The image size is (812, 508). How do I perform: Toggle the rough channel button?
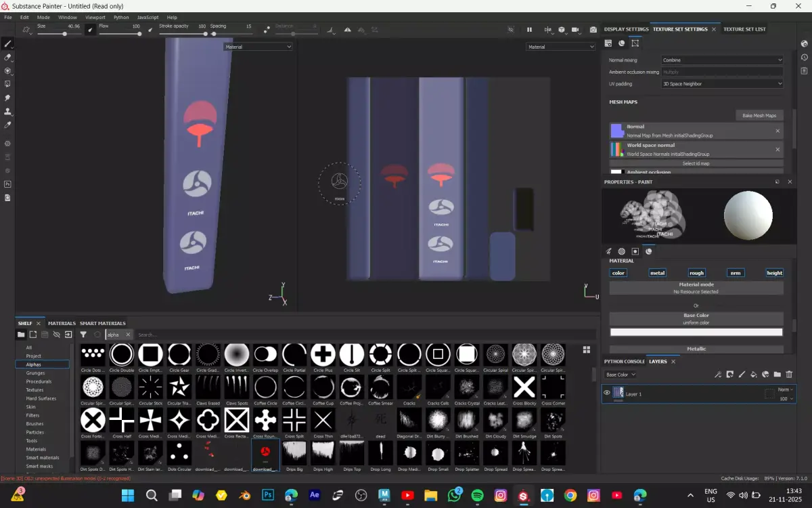coord(696,273)
